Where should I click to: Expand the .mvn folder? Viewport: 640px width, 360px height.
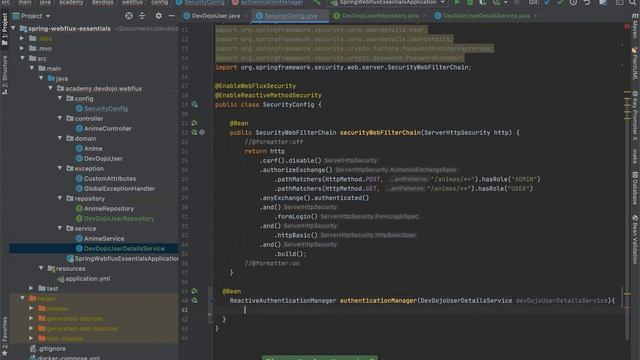22,48
